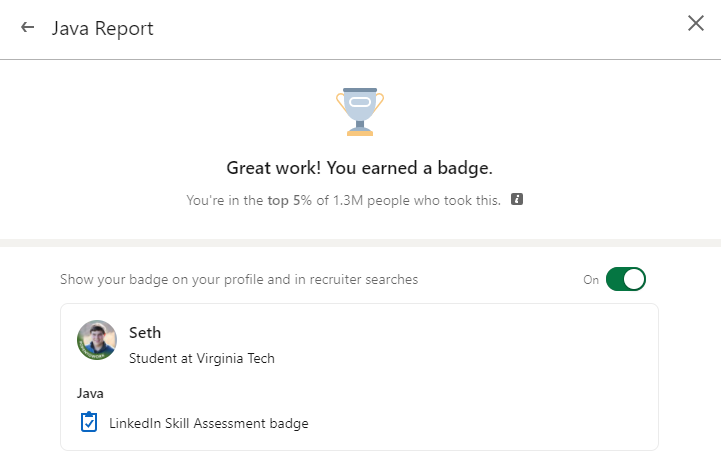Screen dimensions: 721x462
Task: Open the info icon next to percentile text
Action: tap(517, 200)
